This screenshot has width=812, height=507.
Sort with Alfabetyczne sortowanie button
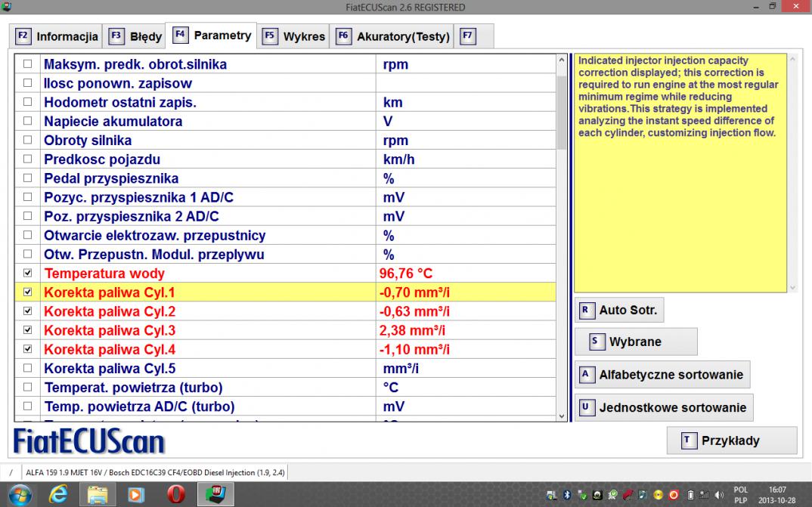click(x=662, y=375)
